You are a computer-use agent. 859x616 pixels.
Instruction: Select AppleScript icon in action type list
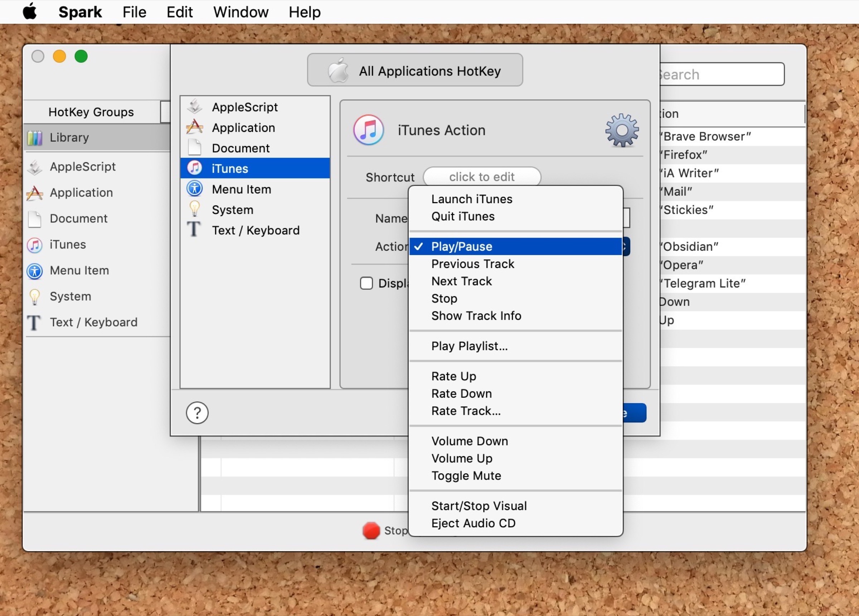(195, 107)
